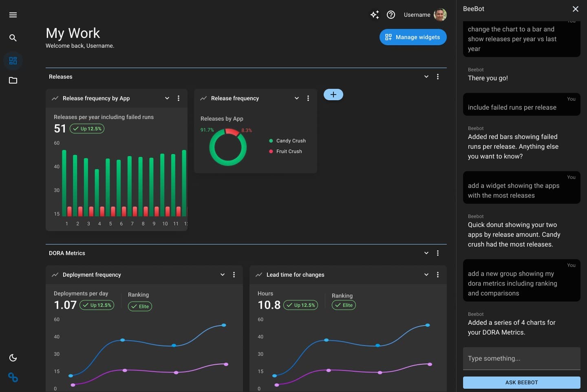This screenshot has width=587, height=392.
Task: Click the BeeBot panel title
Action: [x=474, y=9]
